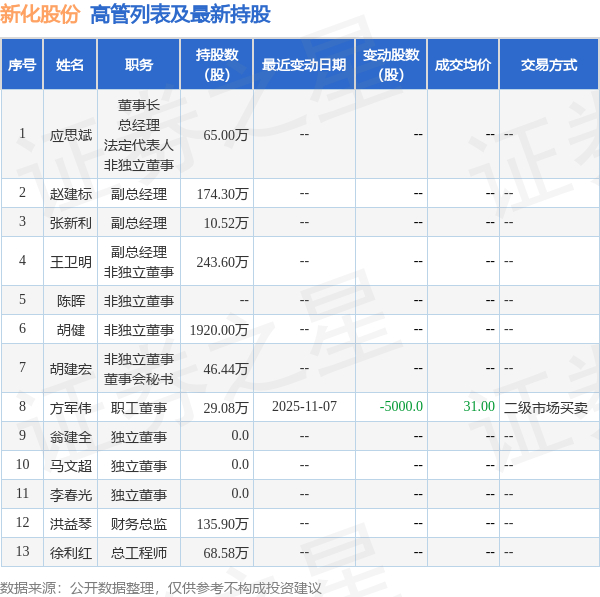Click the name 徐利红
Image resolution: width=600 pixels, height=597 pixels.
pyautogui.click(x=71, y=553)
